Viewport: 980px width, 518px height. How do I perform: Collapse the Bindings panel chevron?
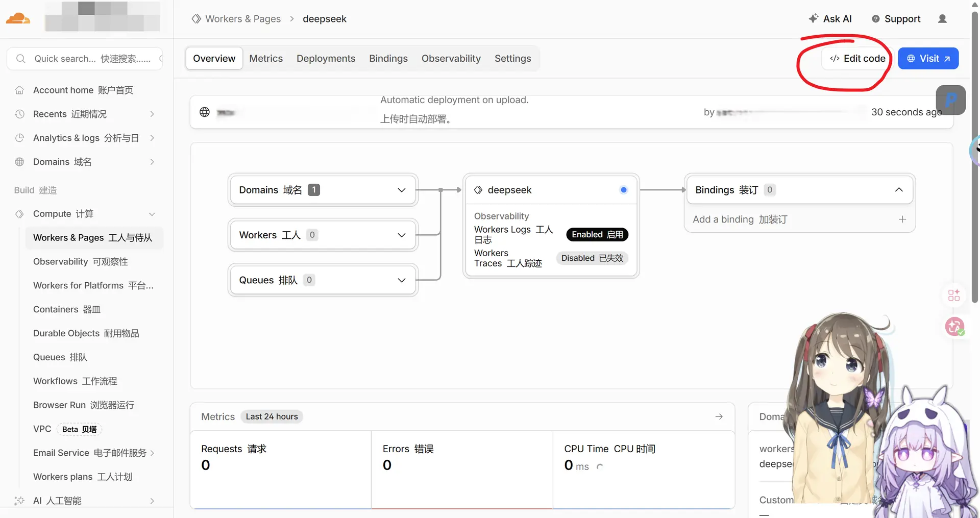coord(899,190)
